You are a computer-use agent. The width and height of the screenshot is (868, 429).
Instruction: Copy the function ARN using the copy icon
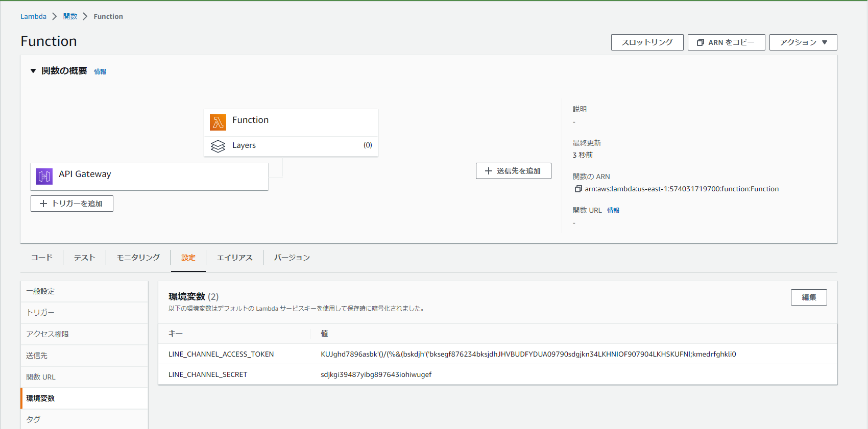point(578,189)
